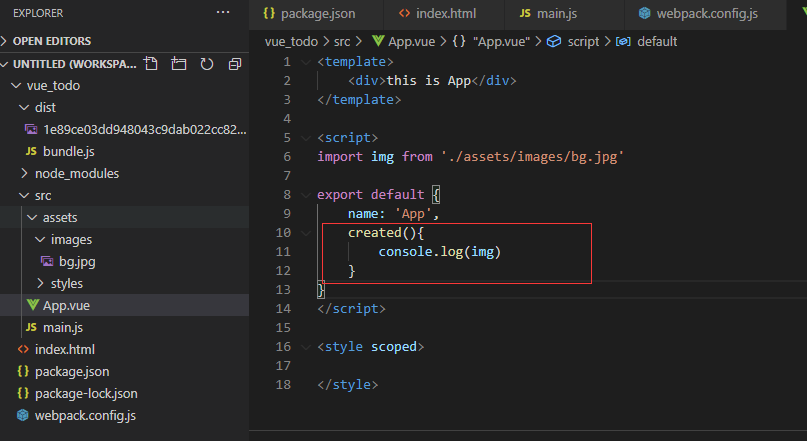The height and width of the screenshot is (441, 807).
Task: Expand the styles folder
Action: (40, 284)
